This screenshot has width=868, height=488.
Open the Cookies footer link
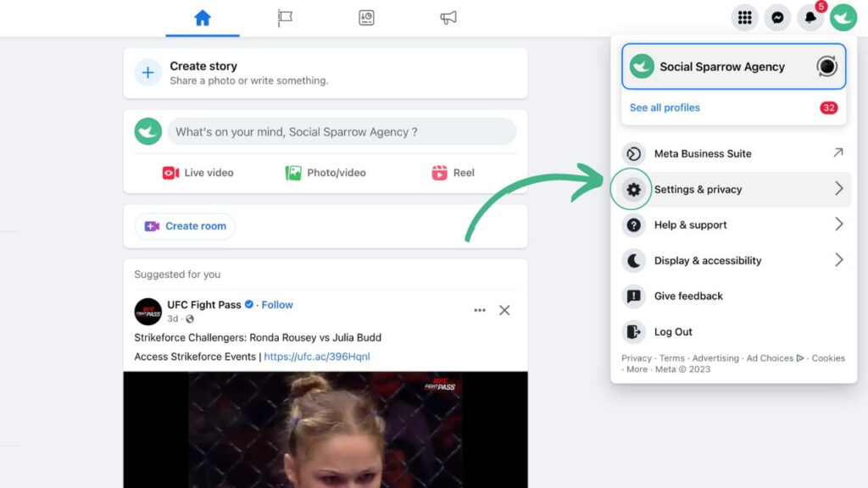pos(828,358)
